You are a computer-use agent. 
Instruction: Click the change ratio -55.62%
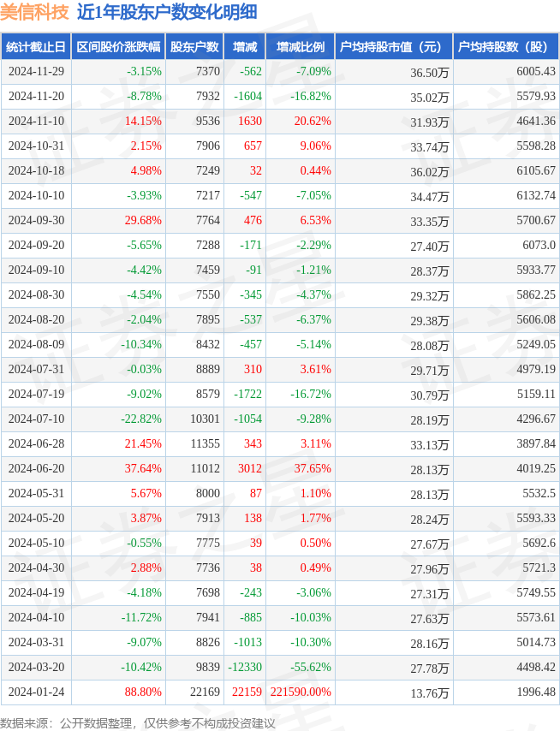[x=311, y=667]
